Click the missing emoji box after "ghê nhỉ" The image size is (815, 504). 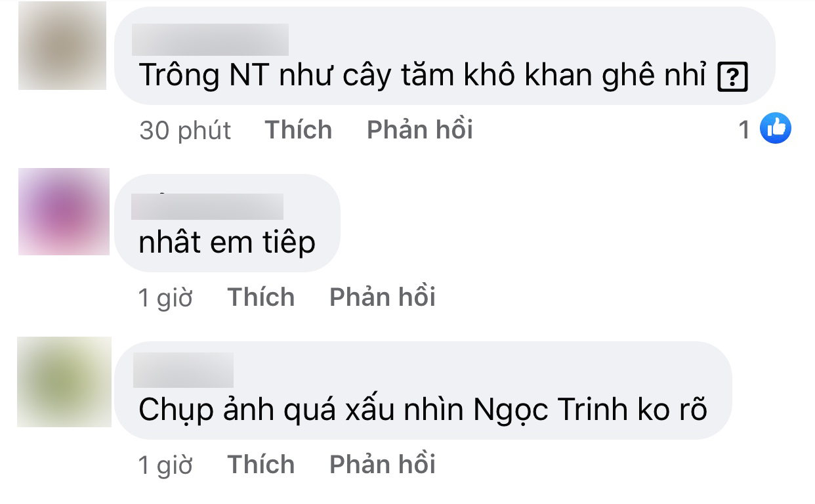tap(734, 78)
